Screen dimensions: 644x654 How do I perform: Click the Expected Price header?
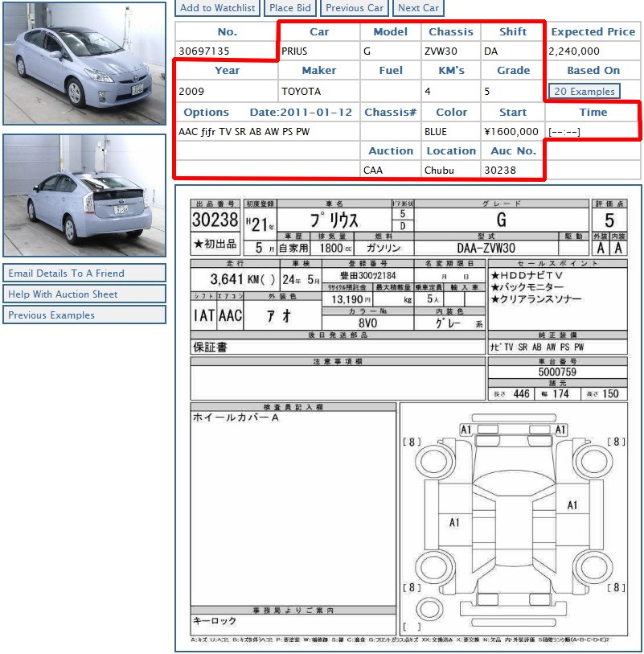593,31
